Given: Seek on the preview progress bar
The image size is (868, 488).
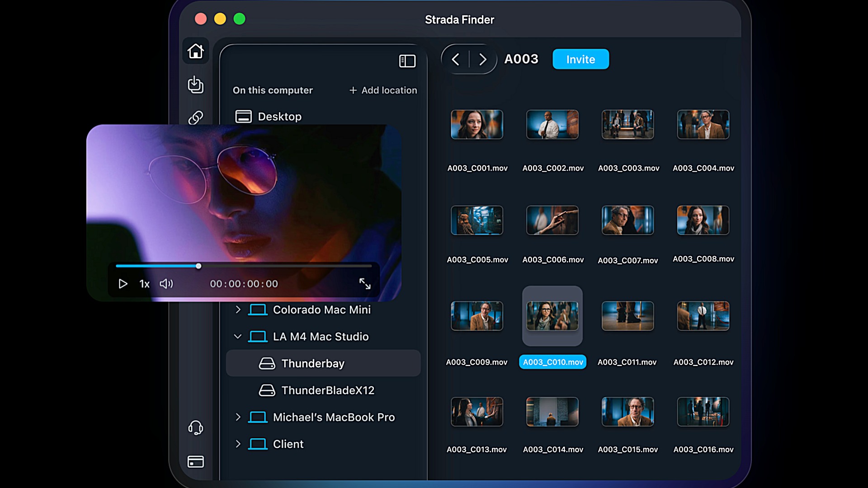Looking at the screenshot, I should pos(244,266).
